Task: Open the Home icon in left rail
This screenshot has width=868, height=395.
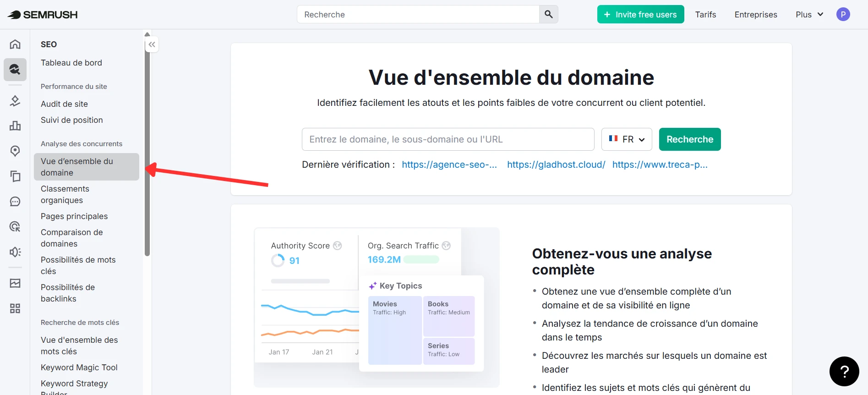Action: pyautogui.click(x=15, y=44)
